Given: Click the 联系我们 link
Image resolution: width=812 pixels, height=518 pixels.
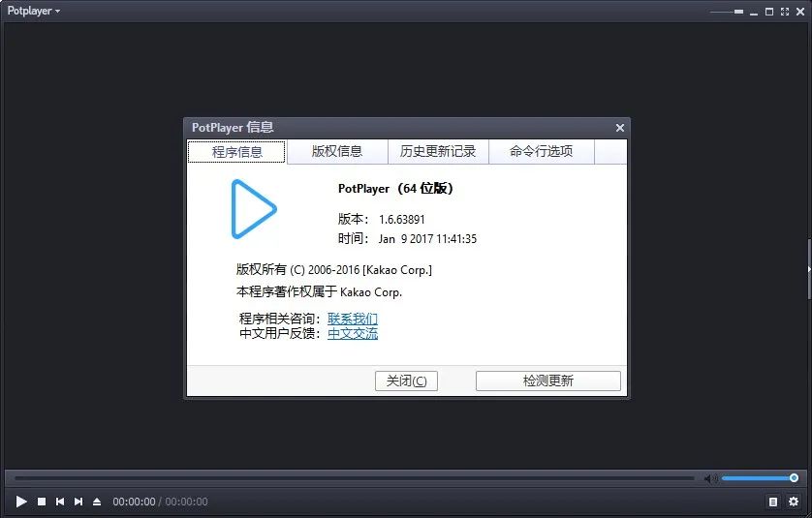Looking at the screenshot, I should pyautogui.click(x=353, y=319).
